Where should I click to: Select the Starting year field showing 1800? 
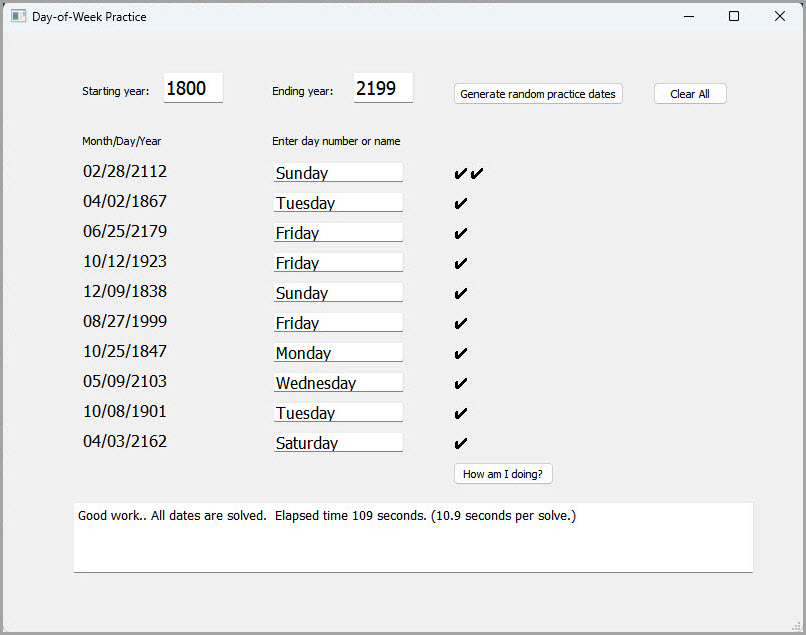[x=193, y=88]
